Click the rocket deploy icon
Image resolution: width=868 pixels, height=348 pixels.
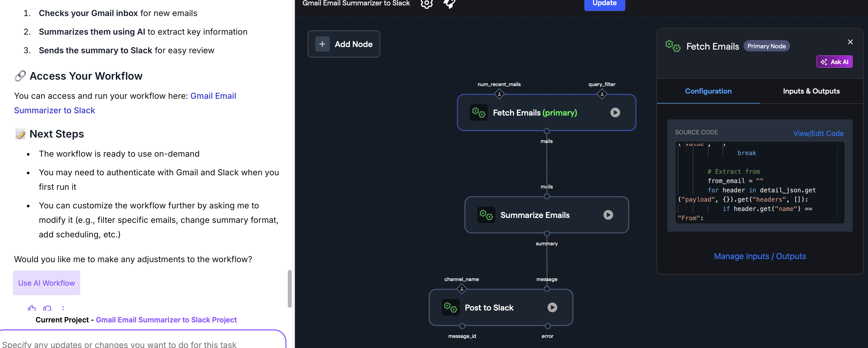449,4
